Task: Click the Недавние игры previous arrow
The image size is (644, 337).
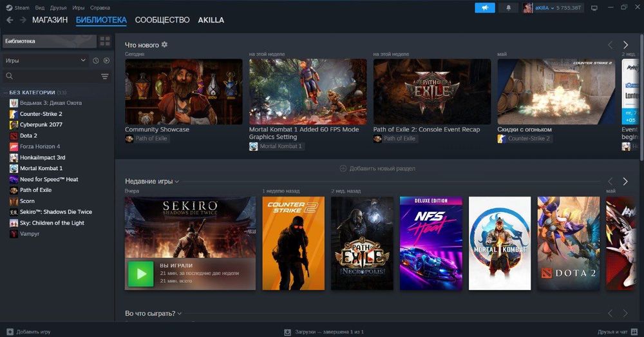Action: pyautogui.click(x=611, y=181)
